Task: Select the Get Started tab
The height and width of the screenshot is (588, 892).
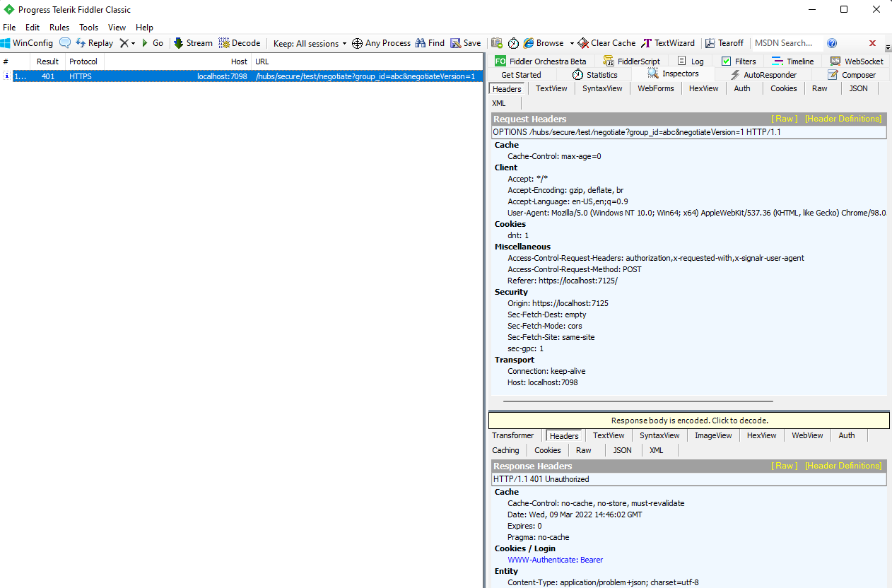Action: 521,75
